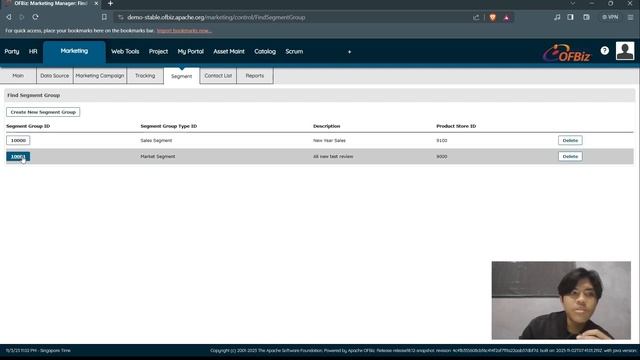Image resolution: width=640 pixels, height=360 pixels.
Task: Bookmark this page icon
Action: (x=104, y=17)
